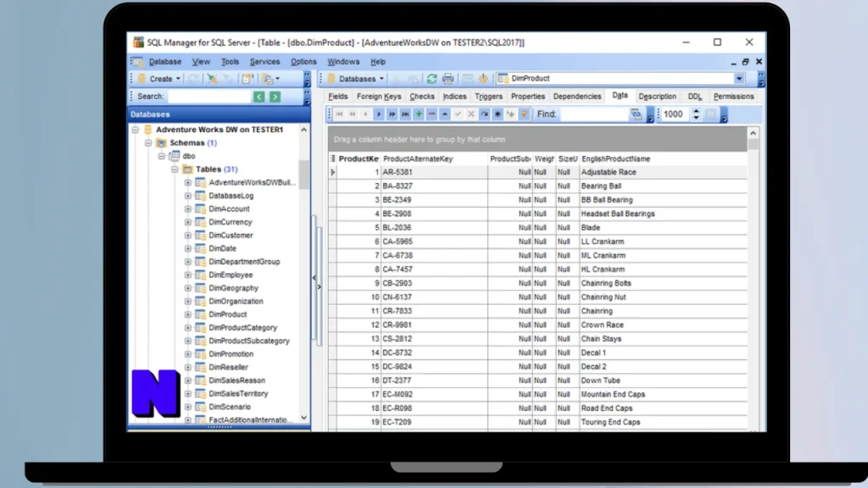This screenshot has height=488, width=868.
Task: Click the Print icon in the top toolbar
Action: (x=448, y=79)
